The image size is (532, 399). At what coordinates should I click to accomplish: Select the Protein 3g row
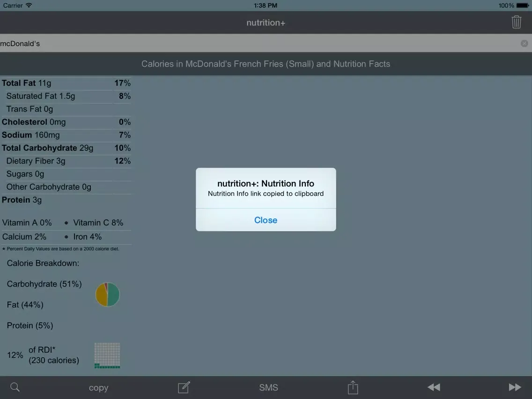click(x=66, y=200)
